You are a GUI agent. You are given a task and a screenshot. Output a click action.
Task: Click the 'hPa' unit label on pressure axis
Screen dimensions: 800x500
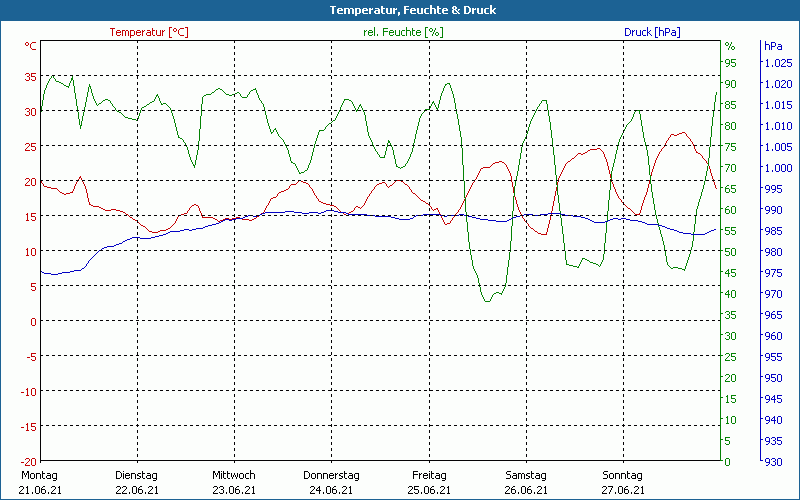coord(773,46)
